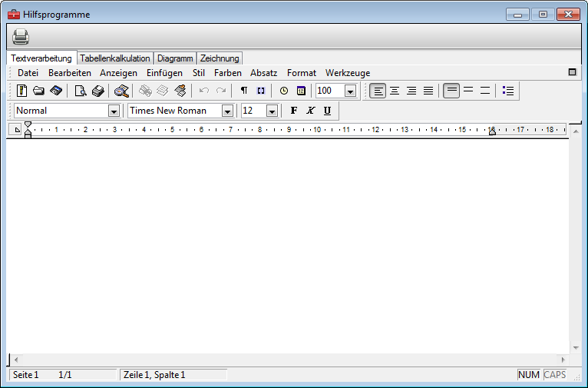Toggle bold formatting with the F button
Image resolution: width=588 pixels, height=388 pixels.
coord(294,111)
